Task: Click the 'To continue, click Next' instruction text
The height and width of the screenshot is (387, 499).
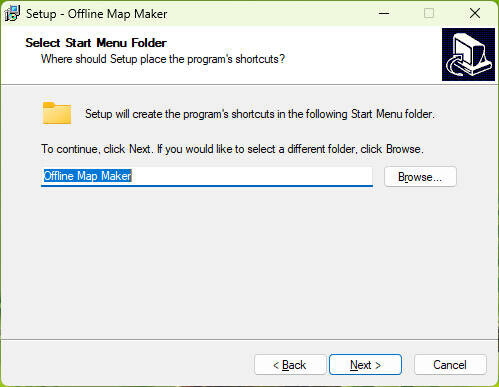Action: (x=232, y=149)
